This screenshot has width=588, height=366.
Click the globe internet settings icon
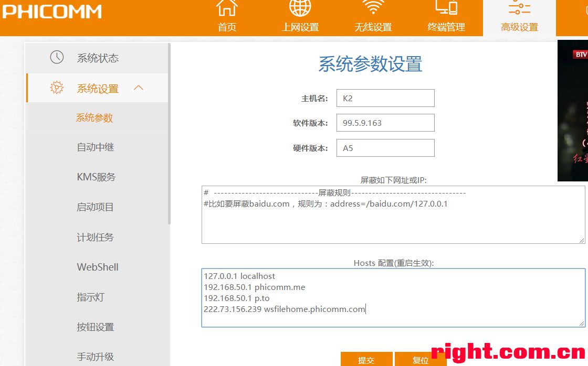tap(300, 7)
